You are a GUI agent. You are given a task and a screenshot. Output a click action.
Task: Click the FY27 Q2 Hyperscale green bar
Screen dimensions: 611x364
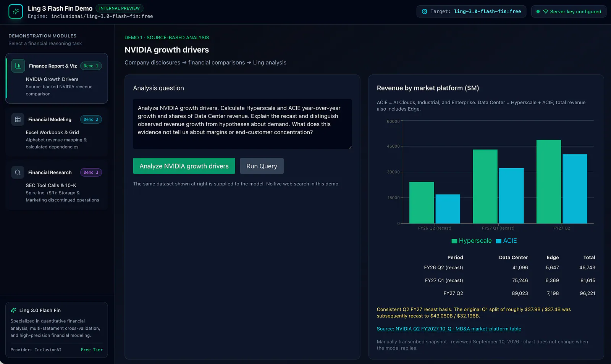549,182
